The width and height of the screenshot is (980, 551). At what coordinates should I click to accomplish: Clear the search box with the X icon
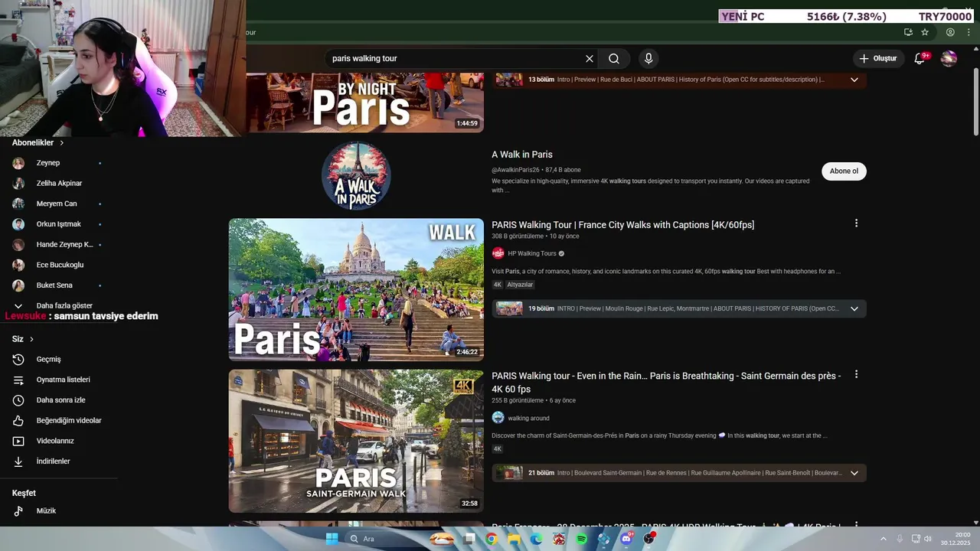pyautogui.click(x=590, y=58)
